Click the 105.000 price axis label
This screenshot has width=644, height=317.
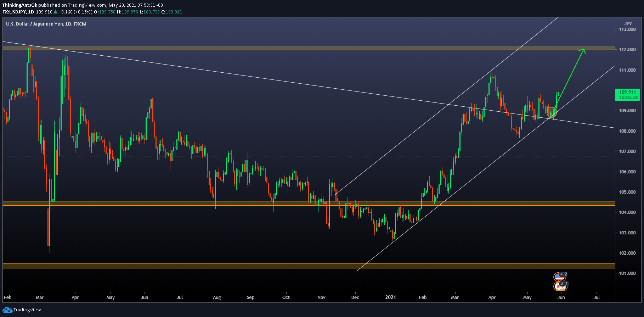tap(627, 192)
